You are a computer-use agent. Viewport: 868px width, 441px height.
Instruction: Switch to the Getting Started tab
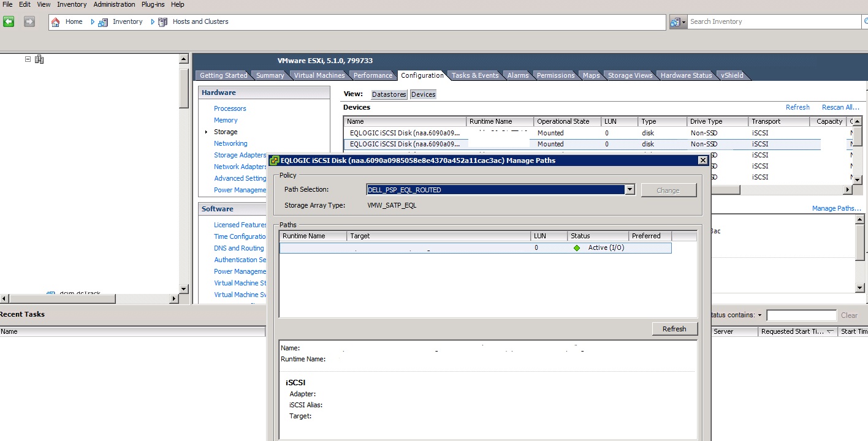click(x=223, y=75)
